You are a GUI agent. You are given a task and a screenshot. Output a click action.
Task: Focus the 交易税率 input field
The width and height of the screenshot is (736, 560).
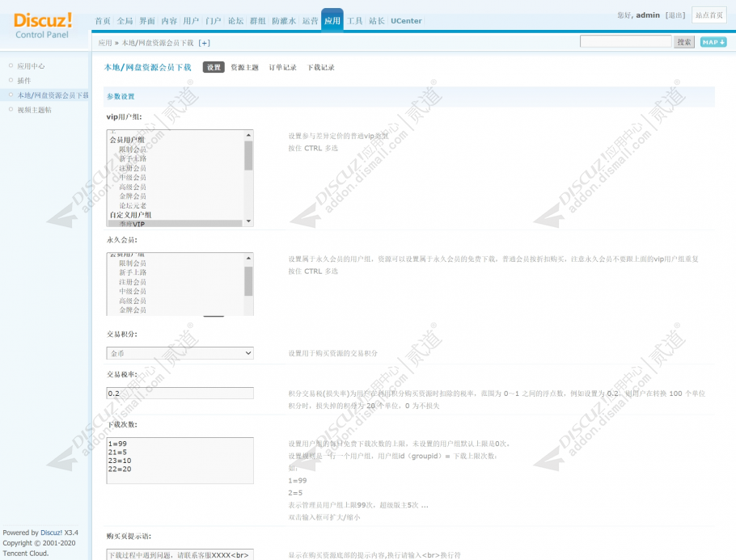coord(180,393)
